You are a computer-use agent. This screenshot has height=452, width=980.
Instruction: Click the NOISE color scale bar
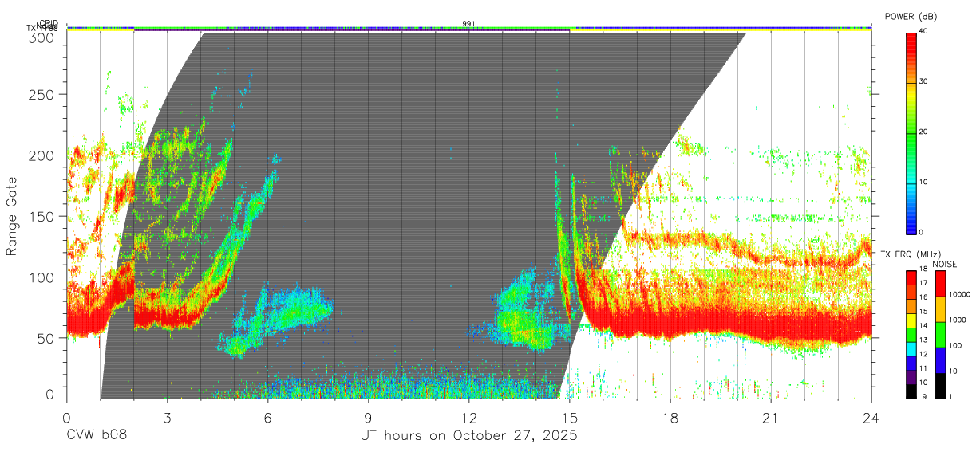coord(940,334)
